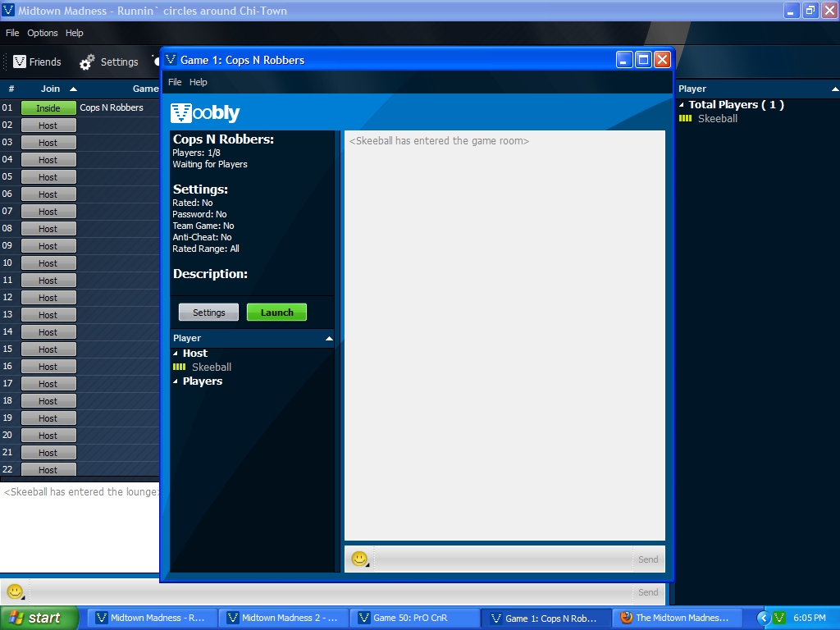This screenshot has width=840, height=630.
Task: Click the 'Rated Range: All' setting text
Action: tap(206, 249)
